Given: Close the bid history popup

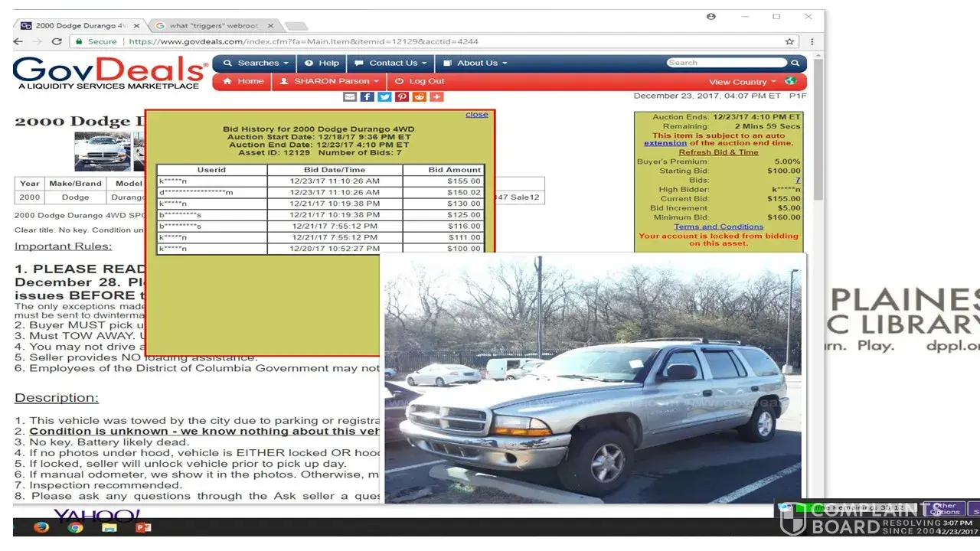Looking at the screenshot, I should click(x=476, y=115).
